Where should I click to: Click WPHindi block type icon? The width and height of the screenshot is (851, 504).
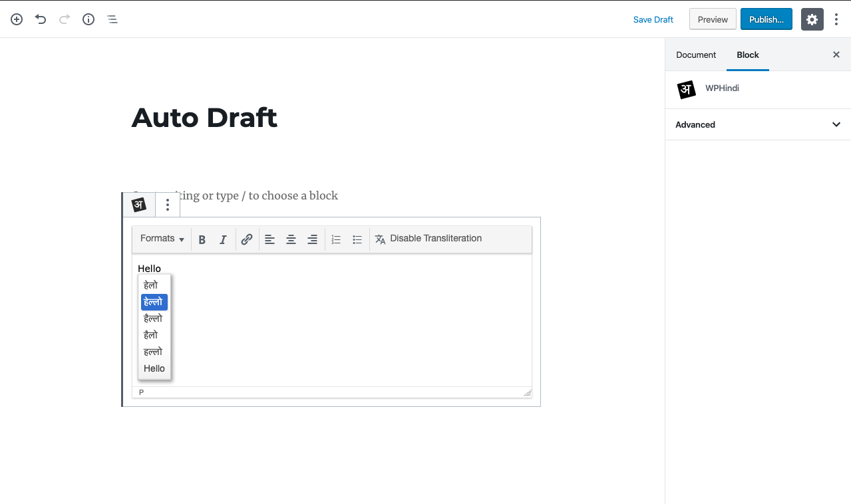click(x=139, y=205)
